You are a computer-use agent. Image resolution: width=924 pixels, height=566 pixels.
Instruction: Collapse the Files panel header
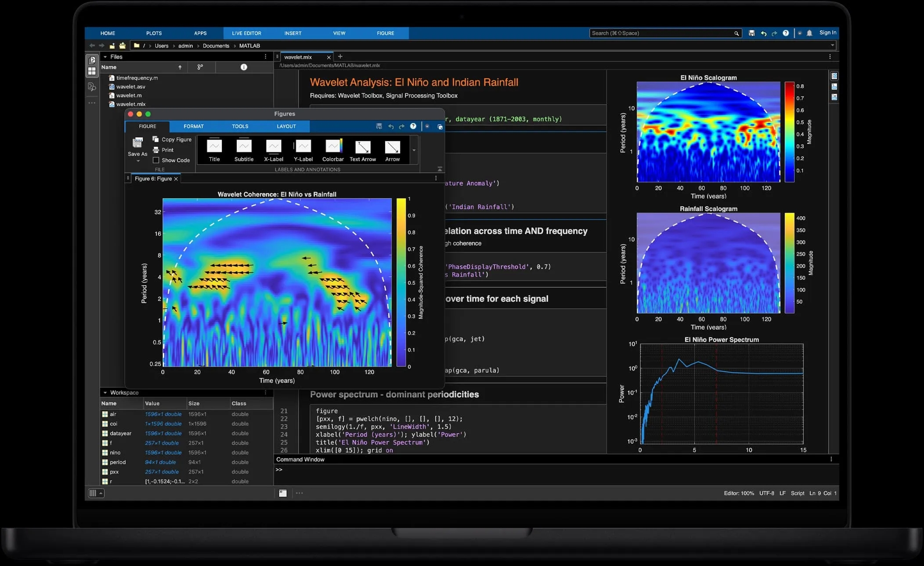(105, 56)
